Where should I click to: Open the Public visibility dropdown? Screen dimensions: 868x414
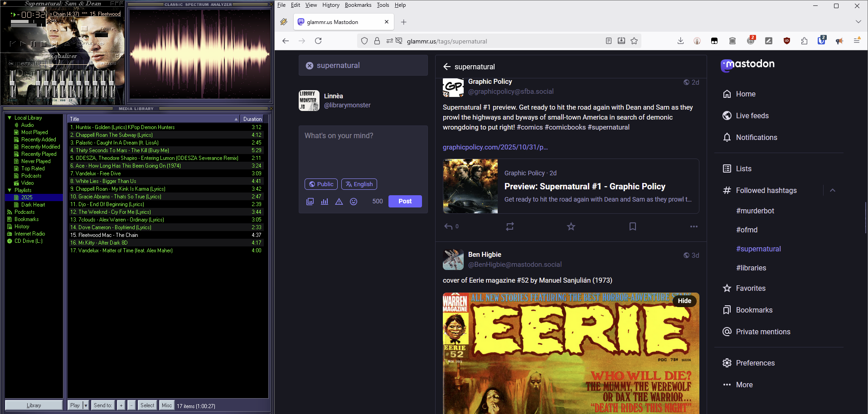321,184
